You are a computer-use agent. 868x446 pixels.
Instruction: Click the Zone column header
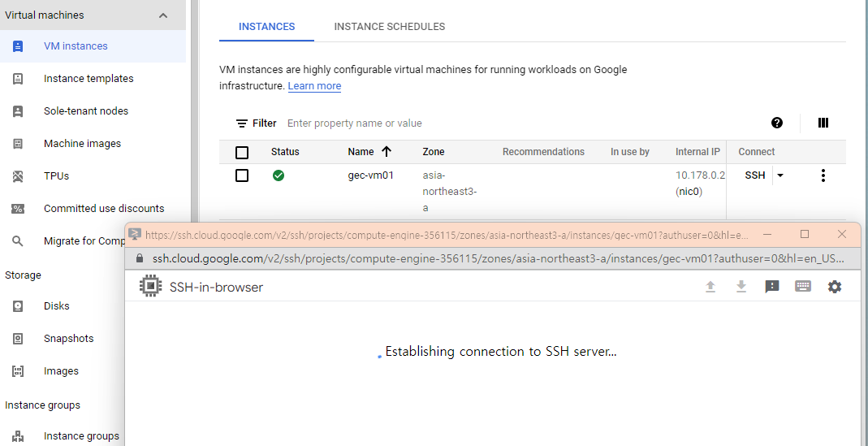point(434,152)
